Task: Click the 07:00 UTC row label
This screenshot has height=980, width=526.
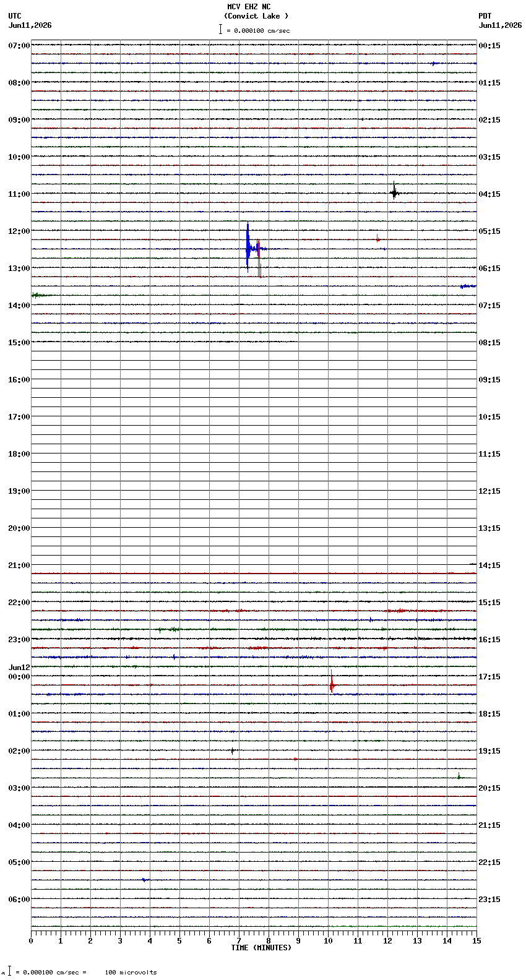Action: [19, 46]
